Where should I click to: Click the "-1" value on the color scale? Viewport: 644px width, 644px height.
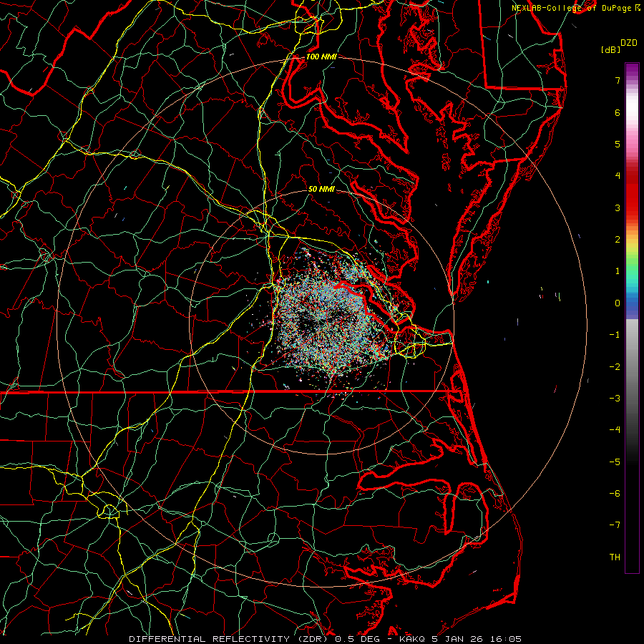click(615, 335)
